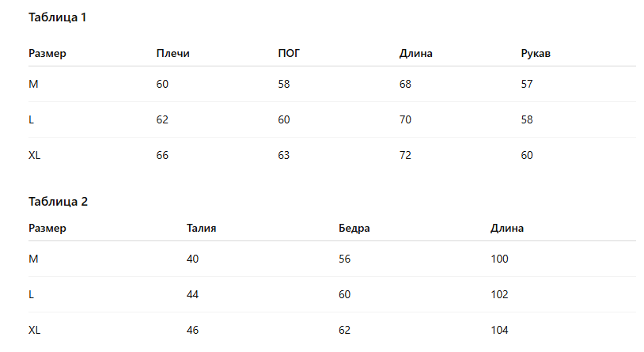
Task: Click the "Таблица 1" heading
Action: coord(57,17)
